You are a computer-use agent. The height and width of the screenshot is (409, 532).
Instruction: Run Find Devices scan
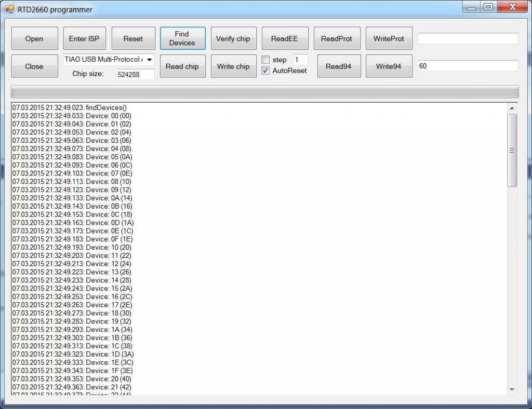point(182,39)
